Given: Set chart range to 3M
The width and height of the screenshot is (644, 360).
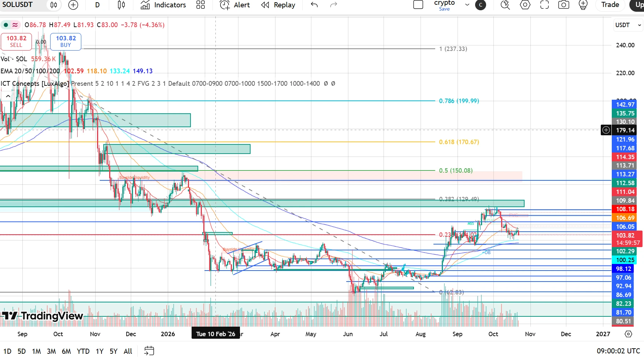Looking at the screenshot, I should tap(51, 351).
